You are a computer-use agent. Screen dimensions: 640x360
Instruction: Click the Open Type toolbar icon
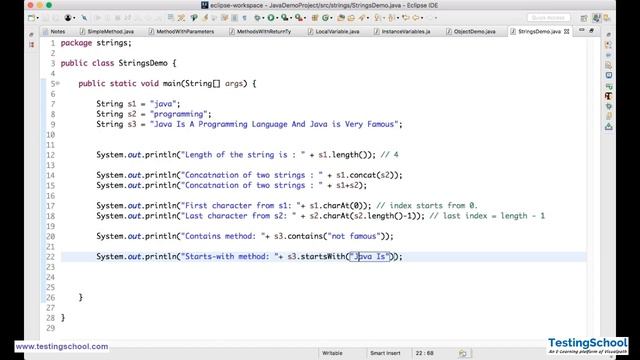click(x=340, y=18)
